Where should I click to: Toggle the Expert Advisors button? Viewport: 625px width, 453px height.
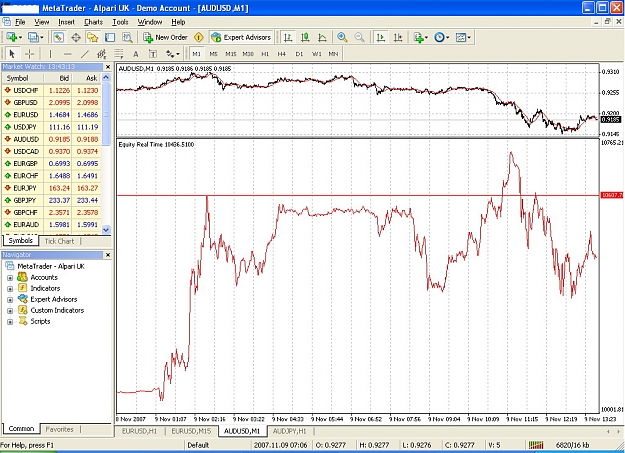tap(241, 37)
